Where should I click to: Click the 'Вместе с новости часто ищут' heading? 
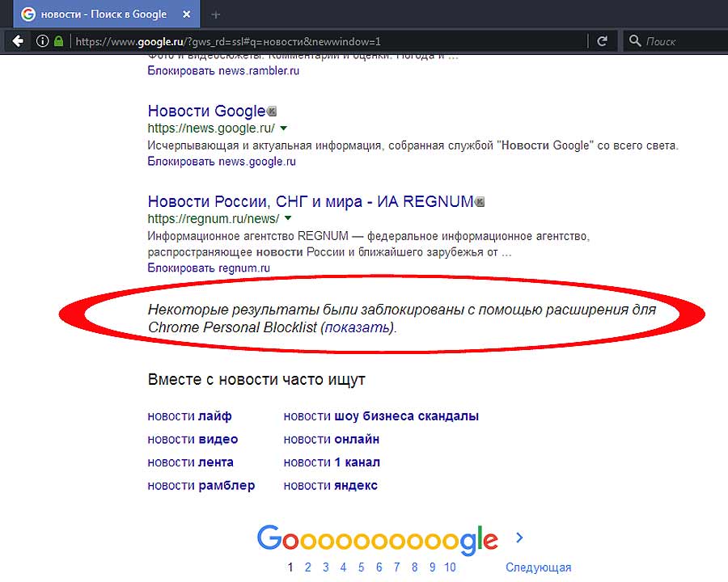click(x=256, y=380)
